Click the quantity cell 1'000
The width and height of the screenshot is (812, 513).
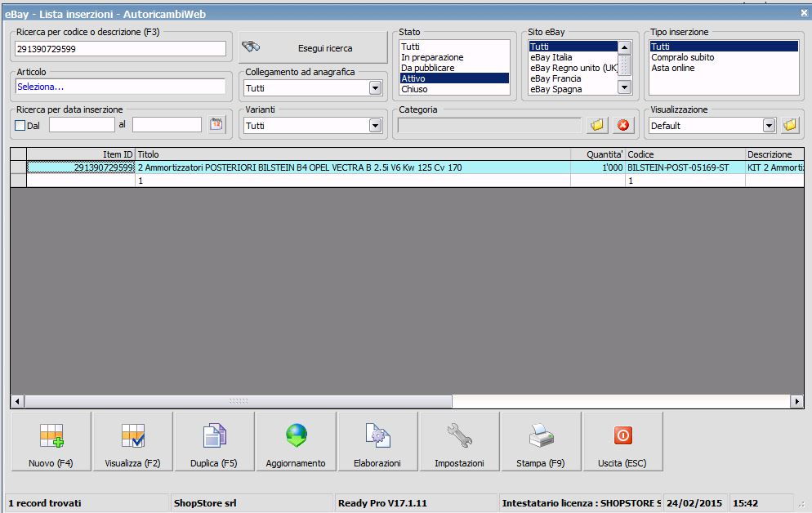coord(598,167)
